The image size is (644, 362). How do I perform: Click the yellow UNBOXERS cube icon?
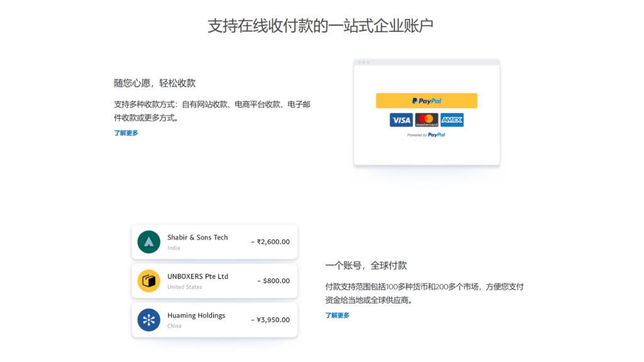click(148, 281)
